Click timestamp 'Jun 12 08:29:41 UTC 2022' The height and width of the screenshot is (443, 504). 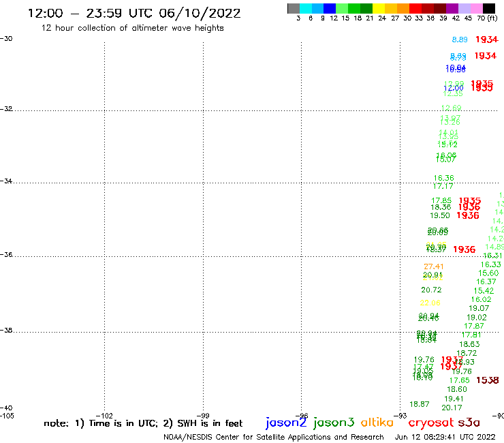(x=445, y=437)
